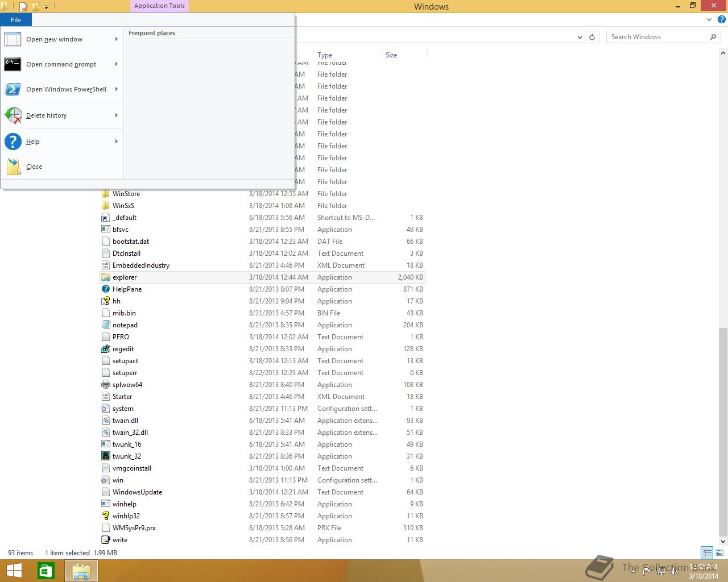This screenshot has width=728, height=582.
Task: Click the system configuration settings icon
Action: tap(105, 409)
